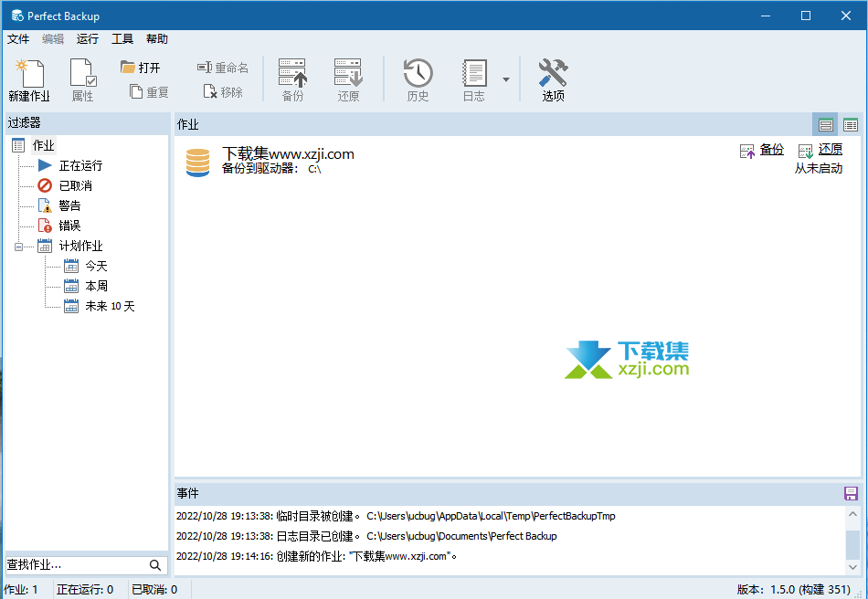Click the 还原 link on job row

point(831,150)
